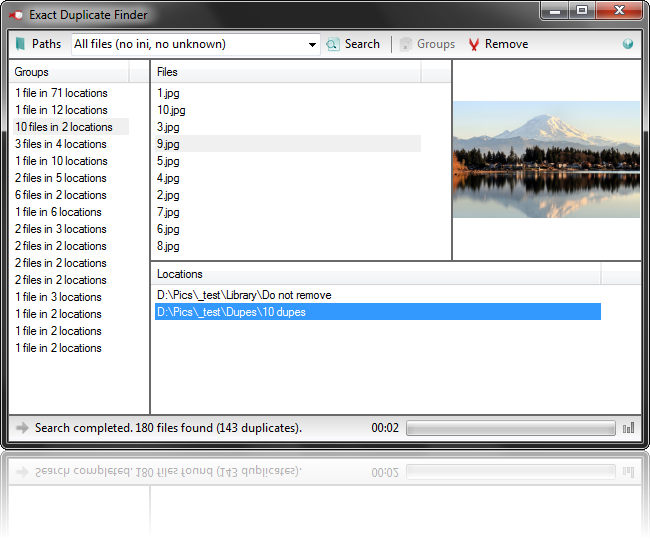
Task: Click the Search button label
Action: 362,44
